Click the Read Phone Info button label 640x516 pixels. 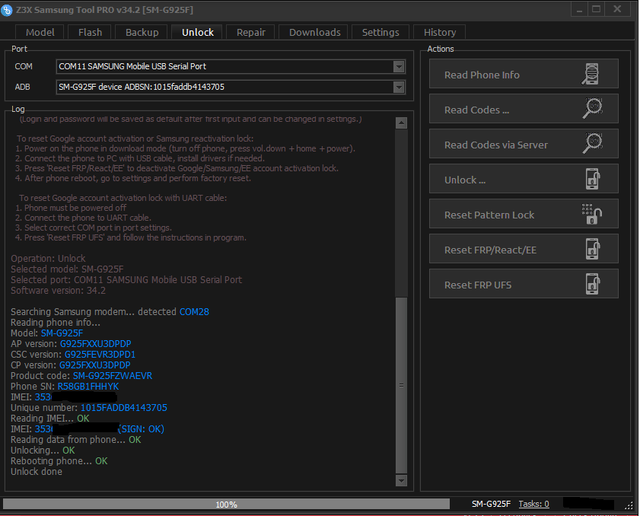(482, 75)
